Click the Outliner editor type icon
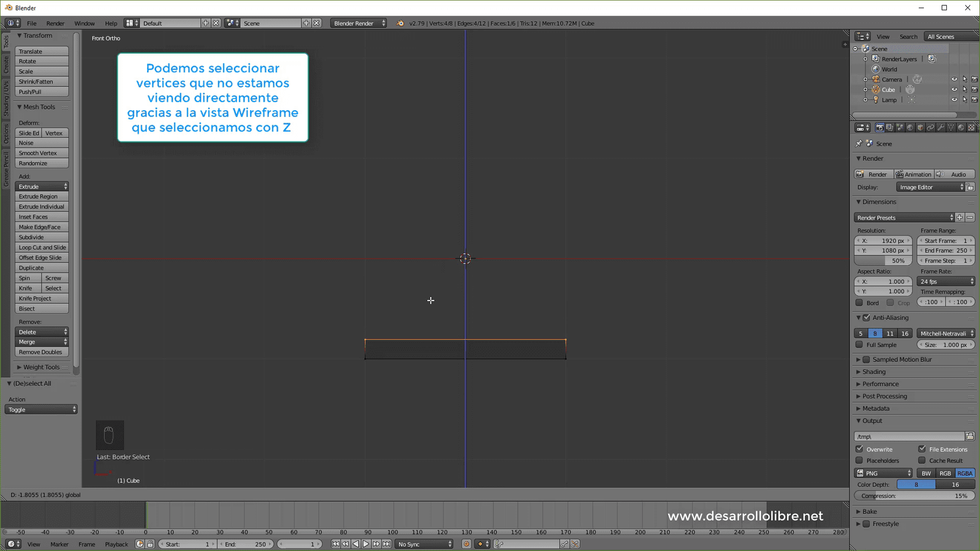Viewport: 980px width, 551px height. click(862, 37)
